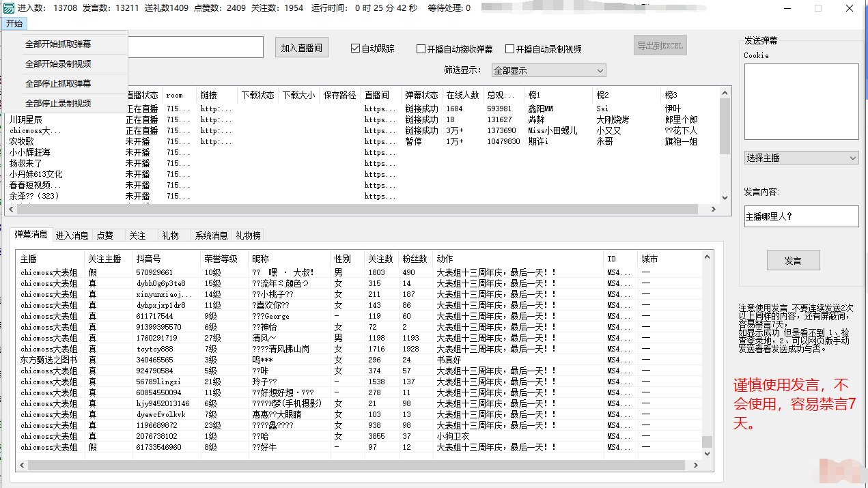Enable 开播自动录制视频 checkbox
This screenshot has width=868, height=488.
pos(543,49)
